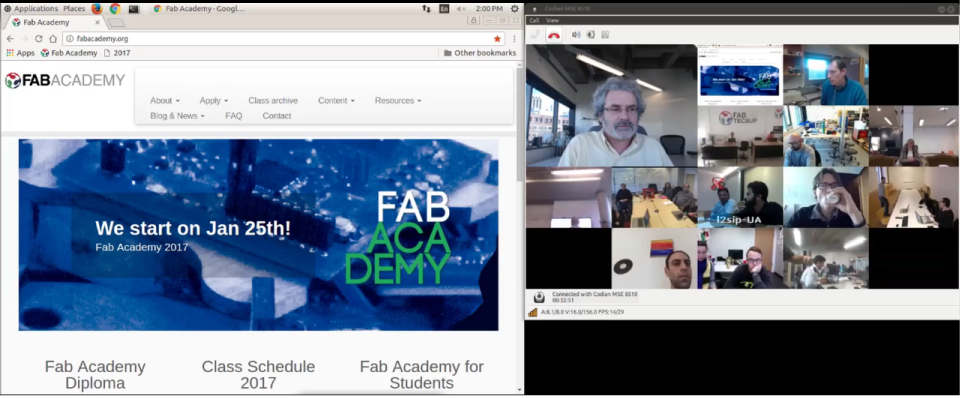Toggle the camera video icon in Codian toolbar
Screen dimensions: 960x398
point(591,35)
